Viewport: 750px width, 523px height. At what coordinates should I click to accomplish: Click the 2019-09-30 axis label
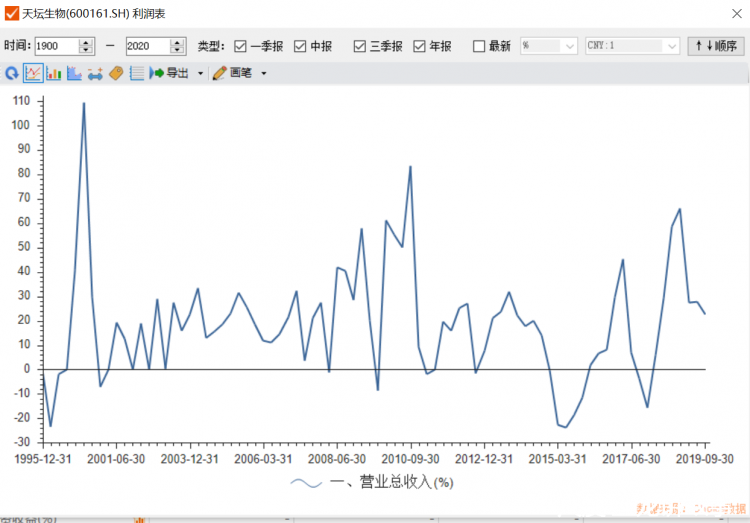[x=705, y=459]
